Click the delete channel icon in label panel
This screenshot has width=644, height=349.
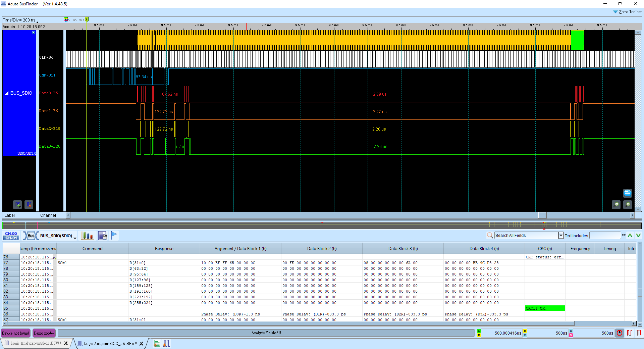click(x=29, y=204)
